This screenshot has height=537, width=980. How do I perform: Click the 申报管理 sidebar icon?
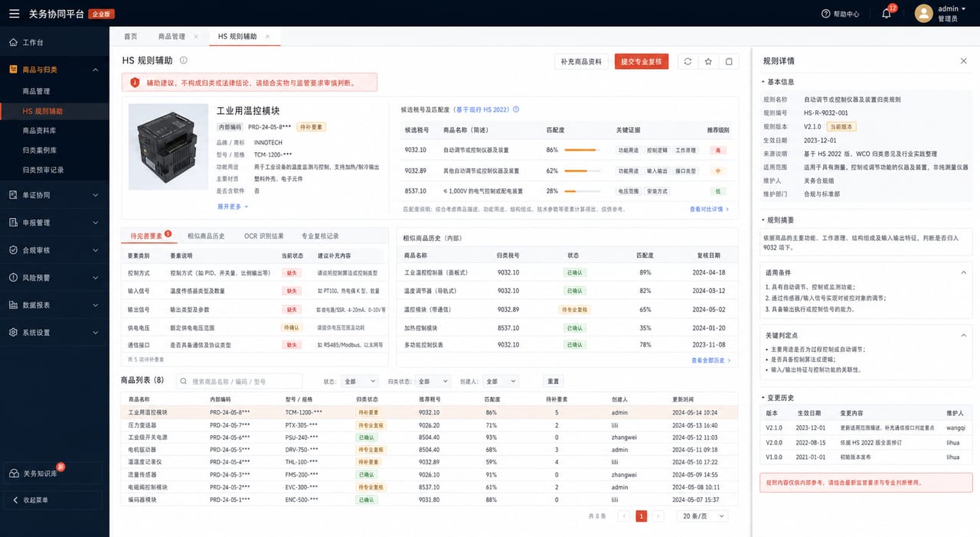[x=13, y=223]
